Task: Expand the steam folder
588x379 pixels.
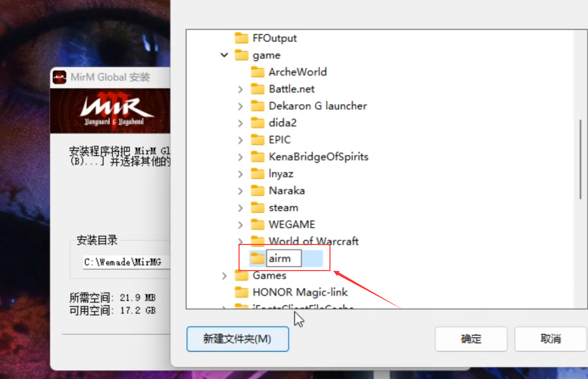Action: [241, 208]
